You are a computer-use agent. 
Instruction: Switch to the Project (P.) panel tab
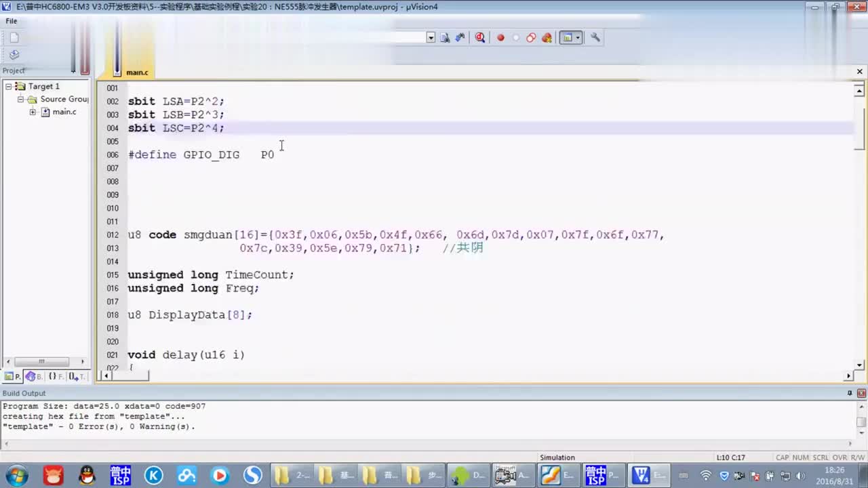14,376
